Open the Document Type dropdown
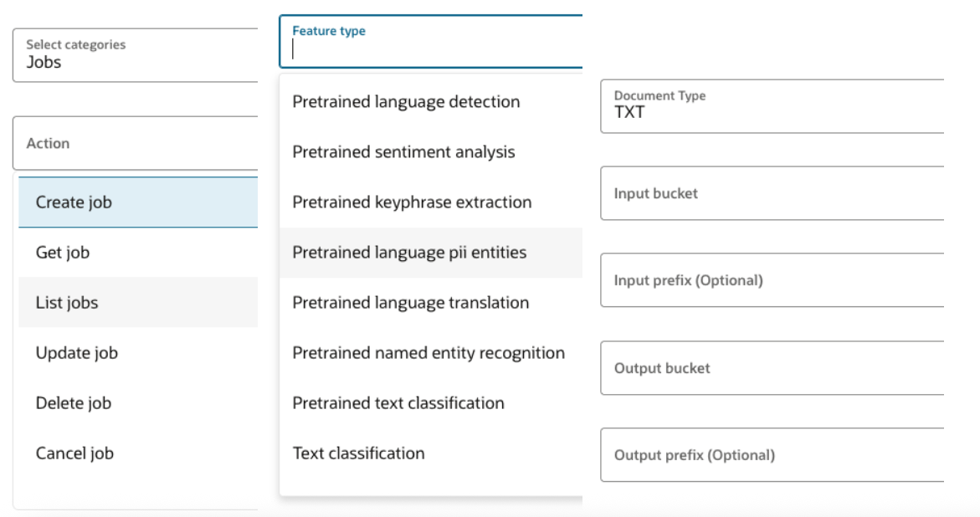 tap(772, 106)
